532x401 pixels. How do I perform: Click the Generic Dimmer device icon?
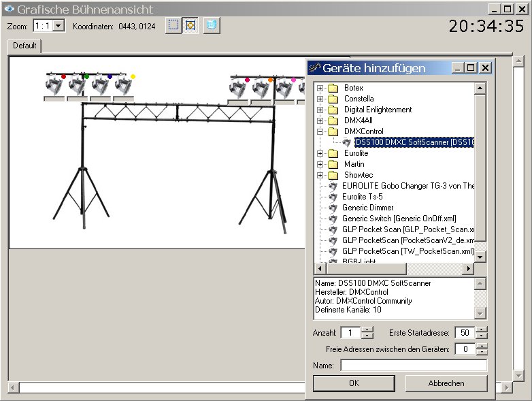(x=333, y=208)
